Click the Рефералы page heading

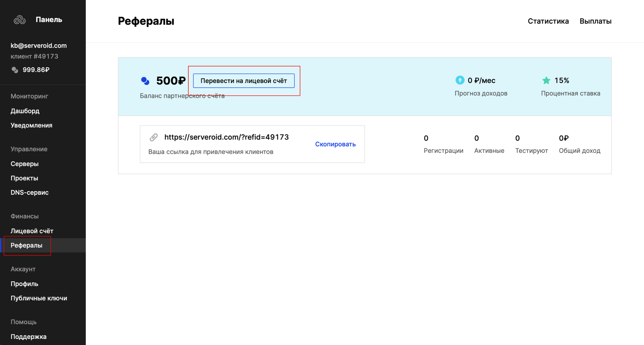coord(146,21)
